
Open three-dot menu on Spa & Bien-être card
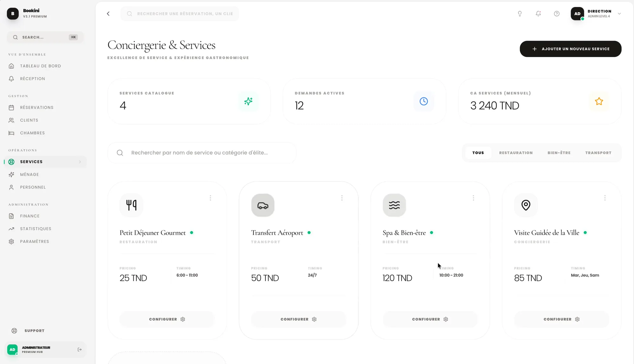coord(474,198)
